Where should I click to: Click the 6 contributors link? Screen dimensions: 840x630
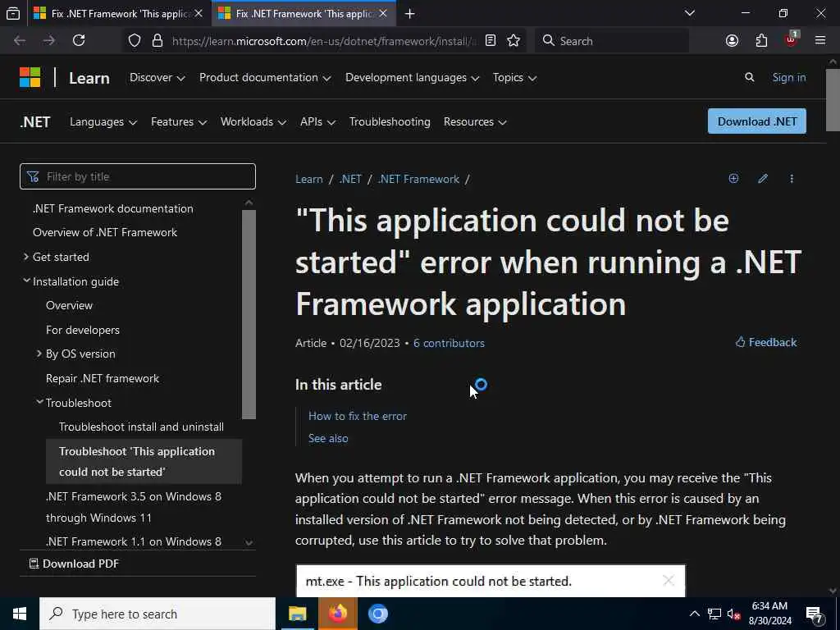449,343
